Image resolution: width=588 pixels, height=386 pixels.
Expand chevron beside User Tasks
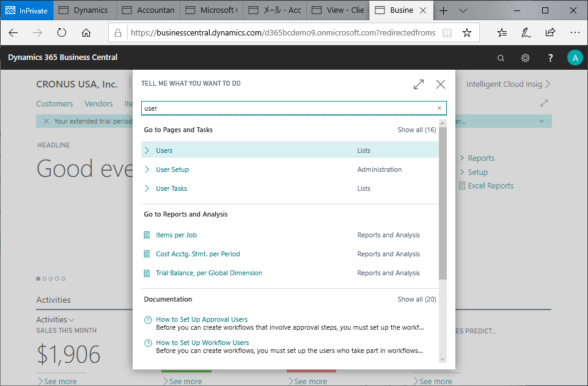click(x=147, y=188)
